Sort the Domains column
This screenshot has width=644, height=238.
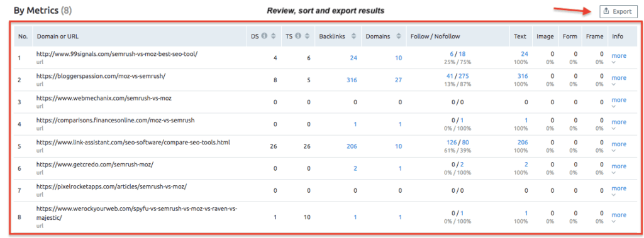click(398, 36)
